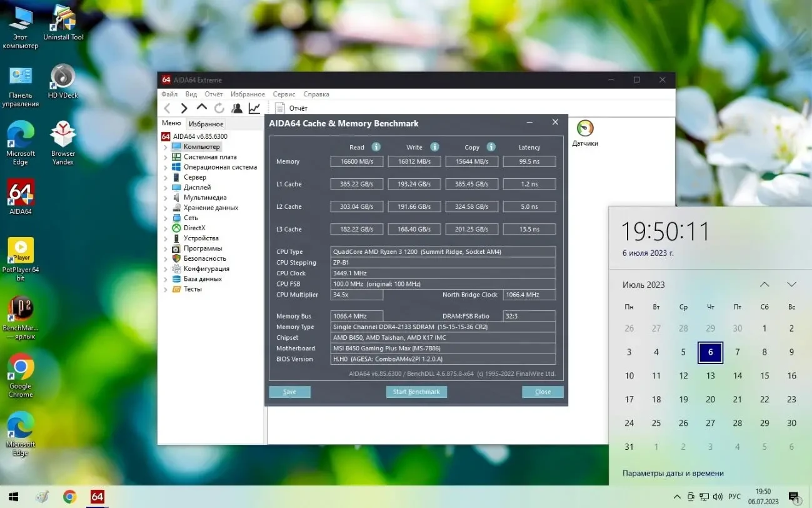This screenshot has width=812, height=508.
Task: Click the people icon in AIDA64 toolbar
Action: 237,108
